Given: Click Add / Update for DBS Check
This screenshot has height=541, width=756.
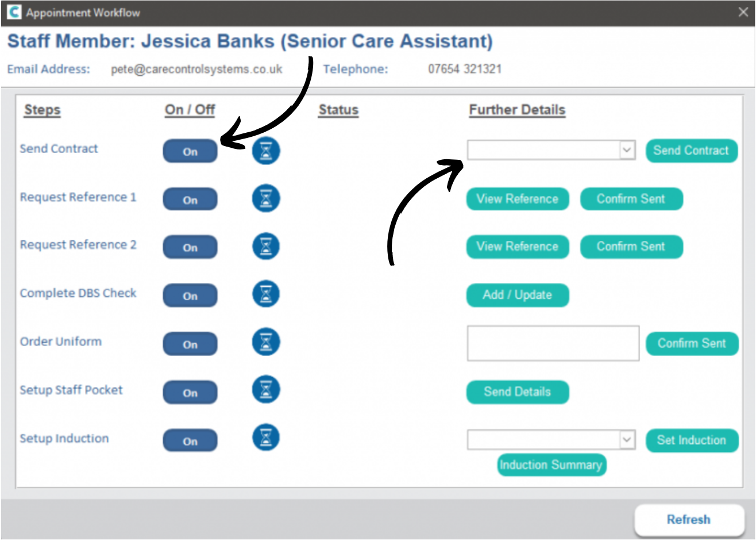Looking at the screenshot, I should pyautogui.click(x=517, y=295).
